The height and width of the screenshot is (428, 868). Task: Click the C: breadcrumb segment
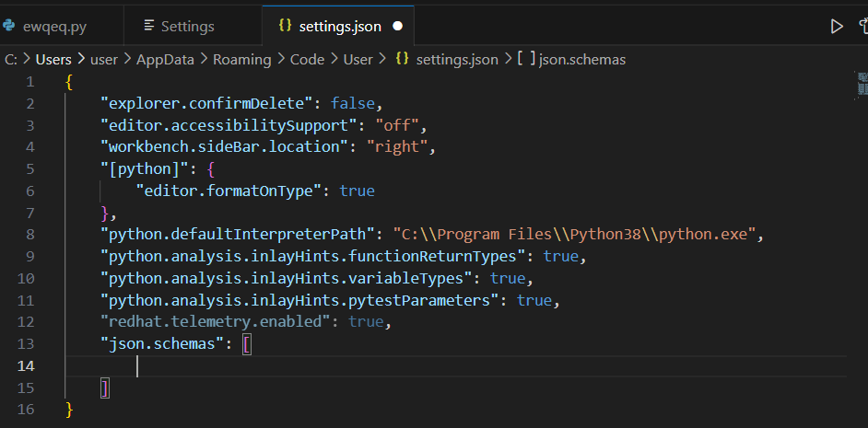(11, 60)
